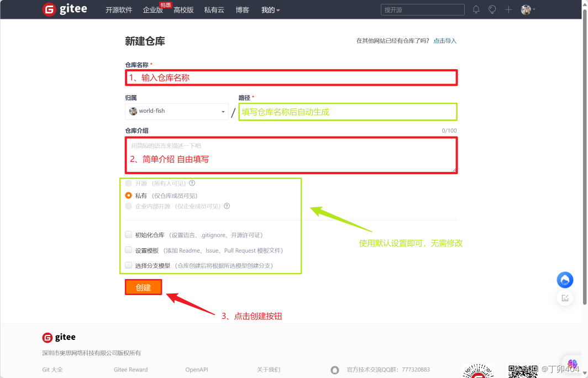Open the world-fish owner dropdown
Screen dimensions: 588x378
point(176,111)
